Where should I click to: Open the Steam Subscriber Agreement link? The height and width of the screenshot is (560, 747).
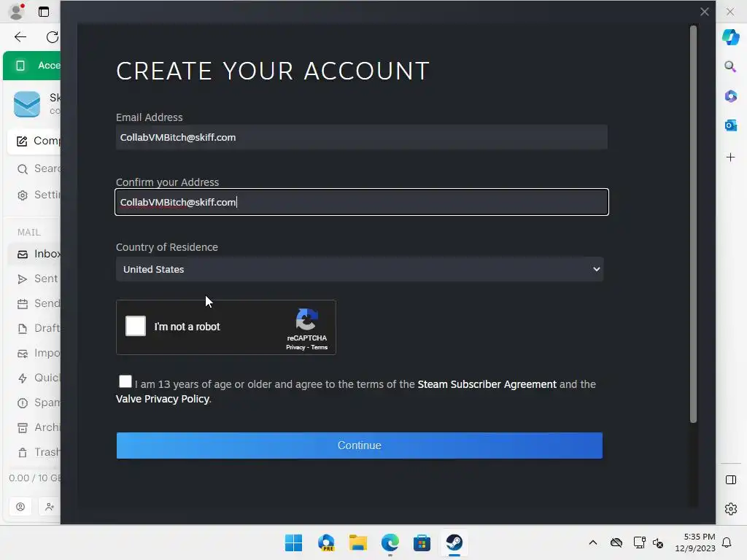(x=487, y=384)
